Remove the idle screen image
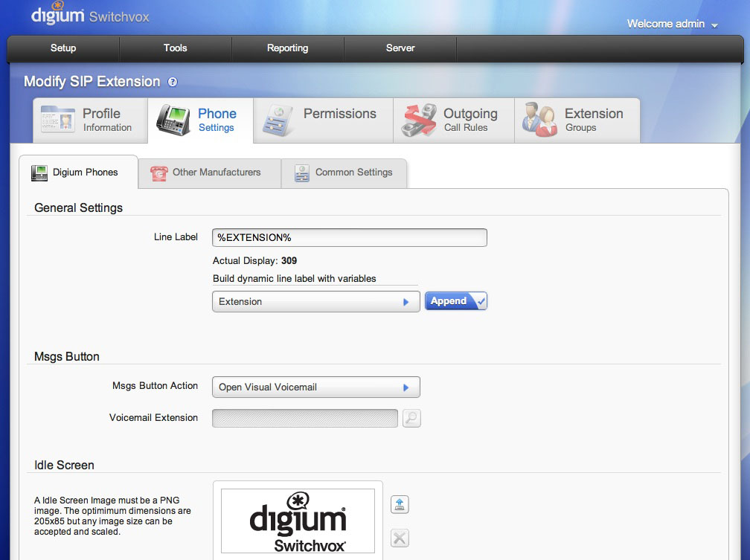The image size is (750, 560). (400, 538)
